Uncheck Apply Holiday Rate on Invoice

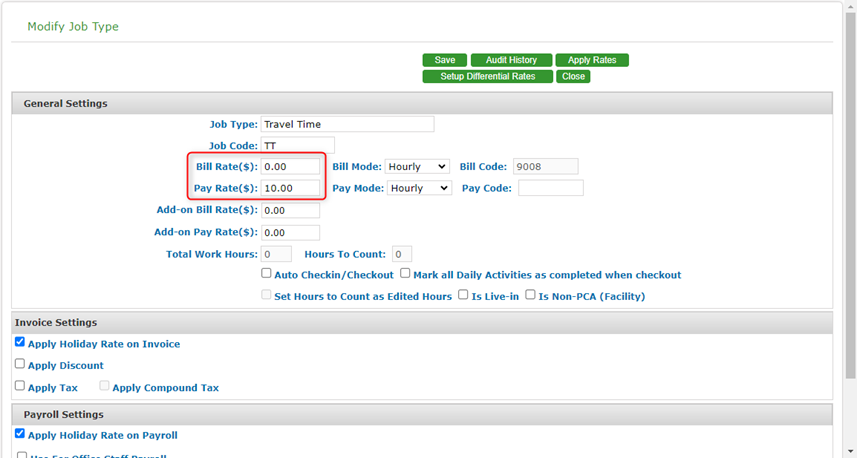pos(20,342)
